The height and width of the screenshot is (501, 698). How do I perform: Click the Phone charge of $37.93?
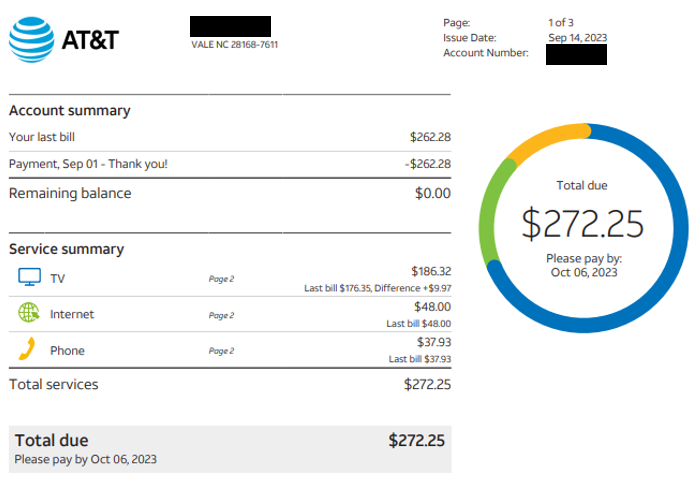coord(434,342)
